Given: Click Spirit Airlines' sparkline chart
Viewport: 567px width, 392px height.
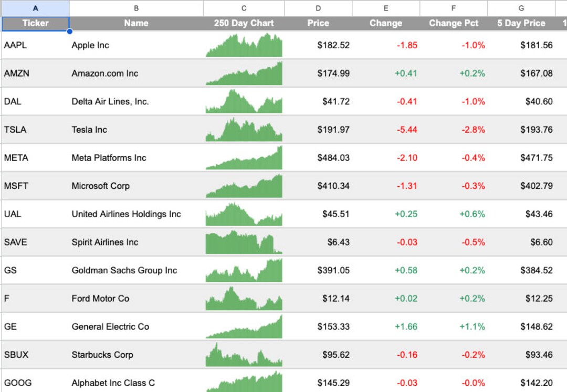Looking at the screenshot, I should pos(244,242).
